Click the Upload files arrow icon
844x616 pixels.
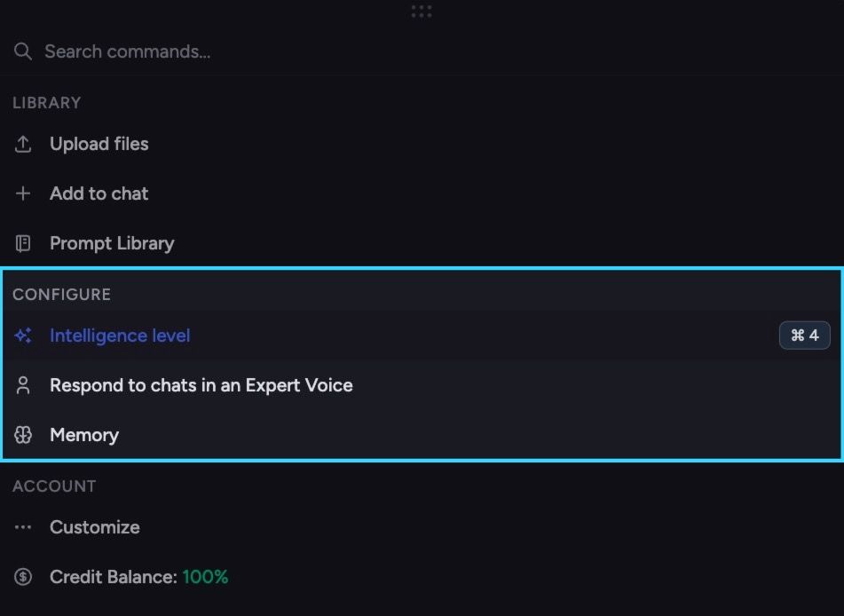pos(22,144)
